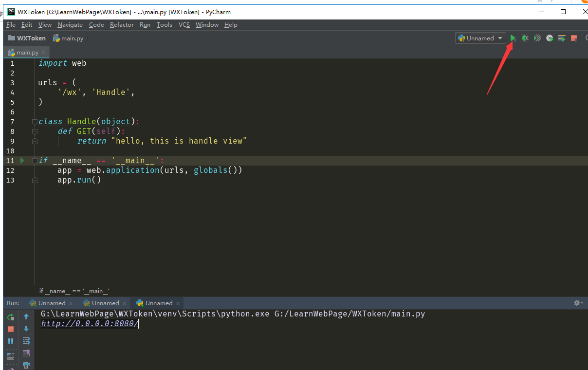Viewport: 588px width, 370px height.
Task: Toggle soft-wrap in the Run console
Action: click(26, 341)
